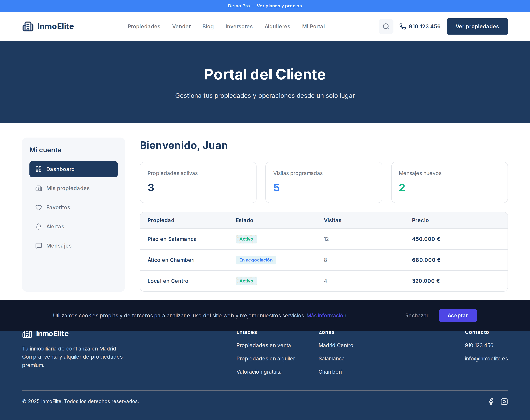Open Alertas via the bell icon
This screenshot has width=530, height=420.
pyautogui.click(x=39, y=226)
